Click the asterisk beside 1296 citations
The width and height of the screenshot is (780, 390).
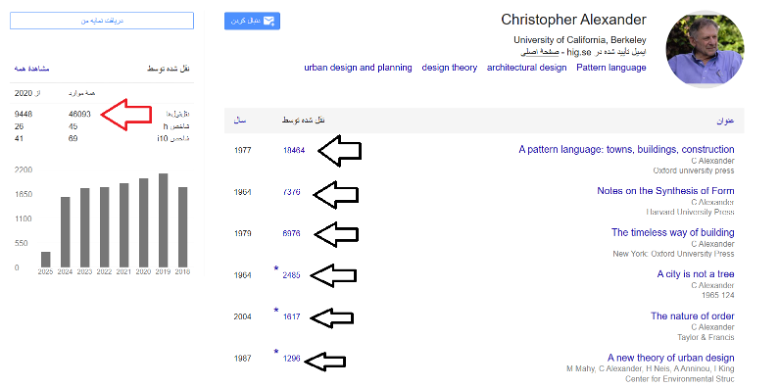tap(276, 352)
